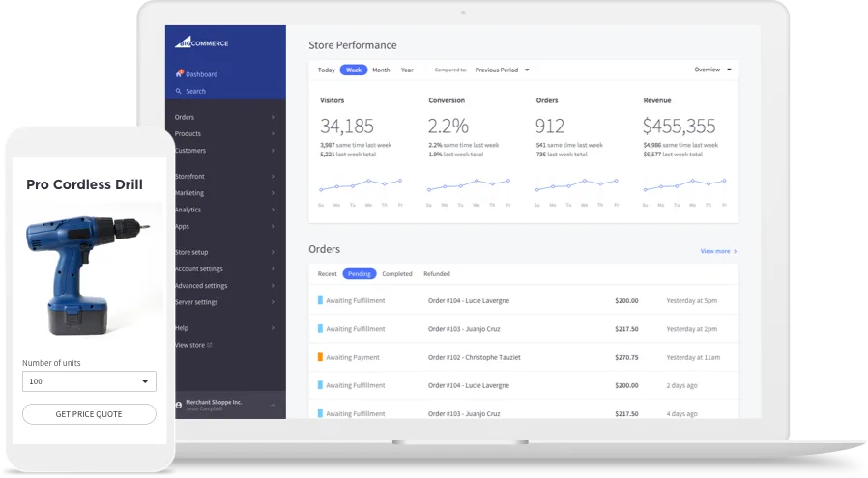Image resolution: width=868 pixels, height=478 pixels.
Task: Click the View store external link icon
Action: pyautogui.click(x=209, y=345)
